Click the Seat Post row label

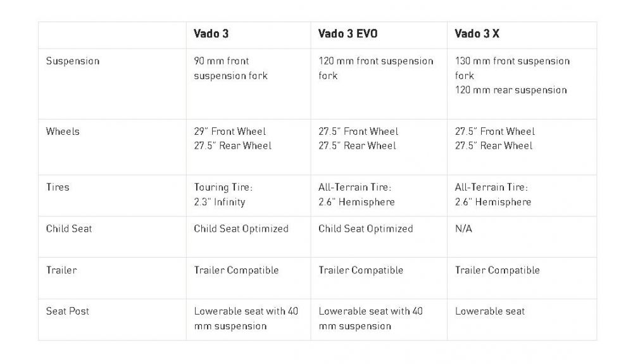click(x=68, y=311)
